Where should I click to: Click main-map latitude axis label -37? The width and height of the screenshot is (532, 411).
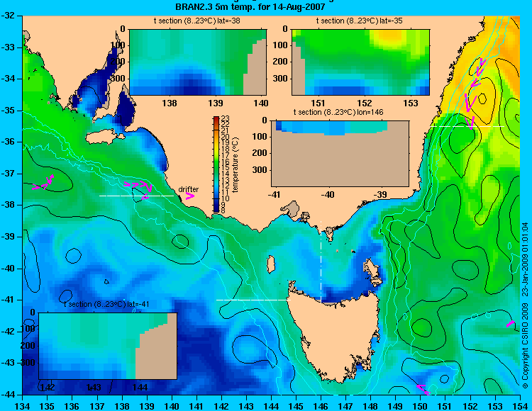pos(8,174)
